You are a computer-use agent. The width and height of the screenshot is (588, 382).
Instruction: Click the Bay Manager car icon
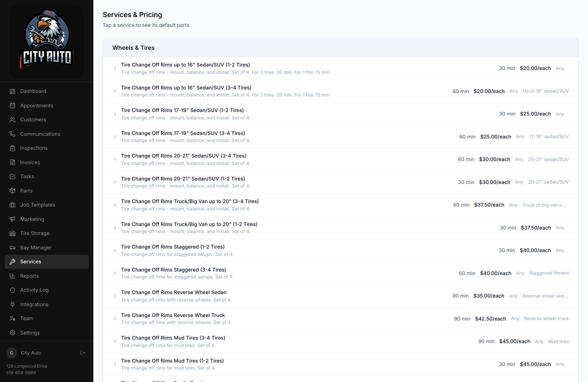[x=12, y=248]
